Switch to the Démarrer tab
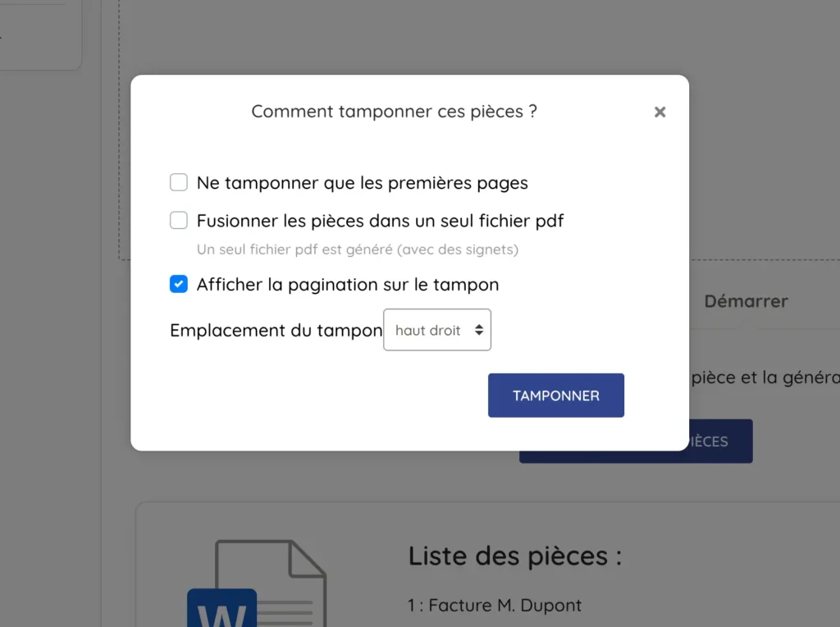 [745, 301]
